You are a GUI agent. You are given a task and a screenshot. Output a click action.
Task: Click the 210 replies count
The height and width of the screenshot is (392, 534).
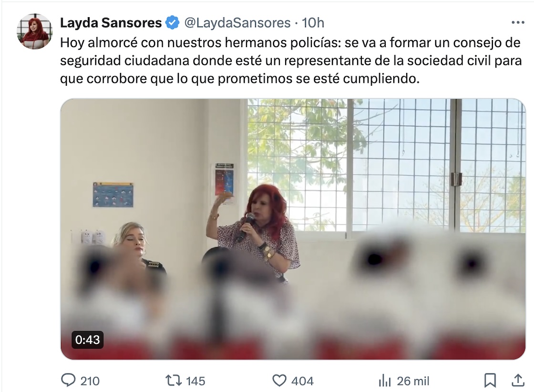[90, 381]
